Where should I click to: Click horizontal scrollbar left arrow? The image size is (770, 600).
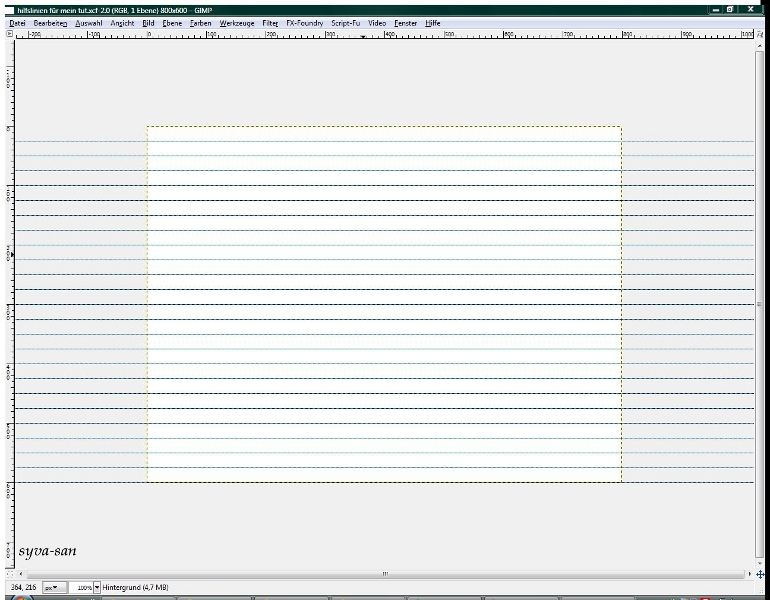click(x=21, y=573)
